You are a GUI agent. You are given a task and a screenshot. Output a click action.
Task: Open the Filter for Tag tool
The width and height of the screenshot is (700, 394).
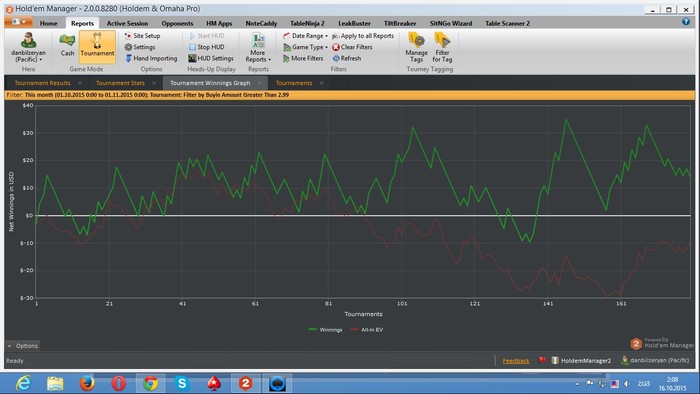coord(442,48)
